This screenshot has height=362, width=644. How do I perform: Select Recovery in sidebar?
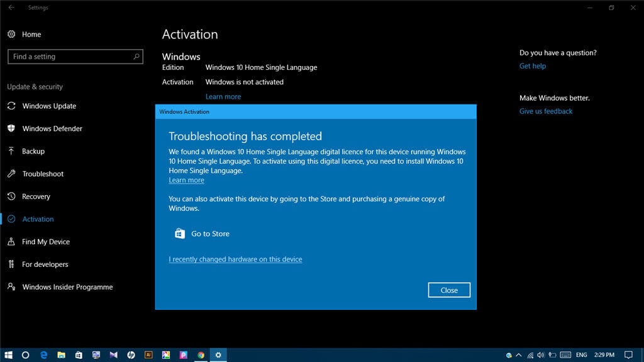point(36,196)
